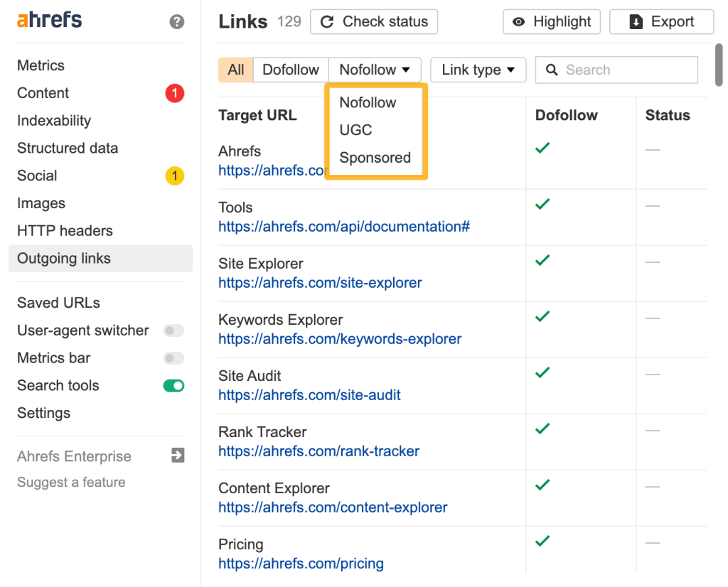728x587 pixels.
Task: Click the red Content notification badge
Action: click(x=174, y=93)
